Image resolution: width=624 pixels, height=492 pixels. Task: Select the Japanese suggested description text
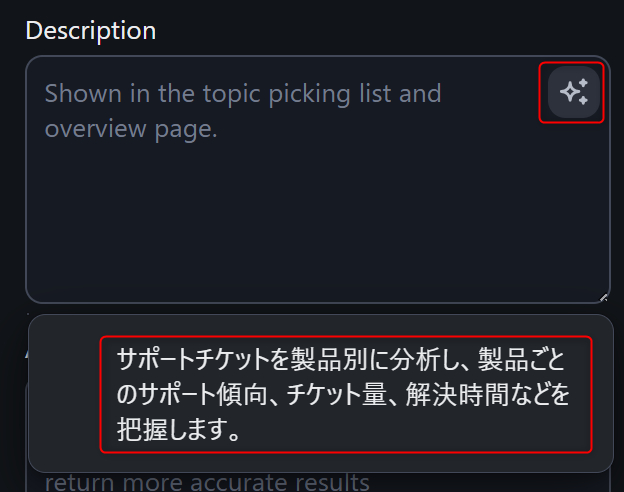pos(345,394)
